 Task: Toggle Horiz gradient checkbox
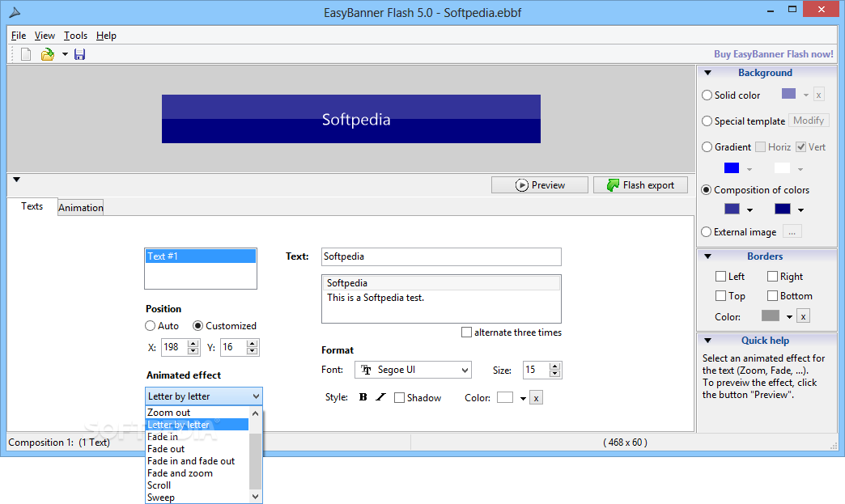tap(760, 147)
